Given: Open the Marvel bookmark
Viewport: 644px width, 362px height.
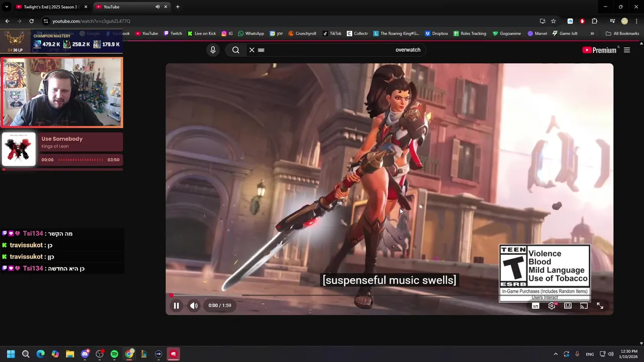Looking at the screenshot, I should [537, 34].
